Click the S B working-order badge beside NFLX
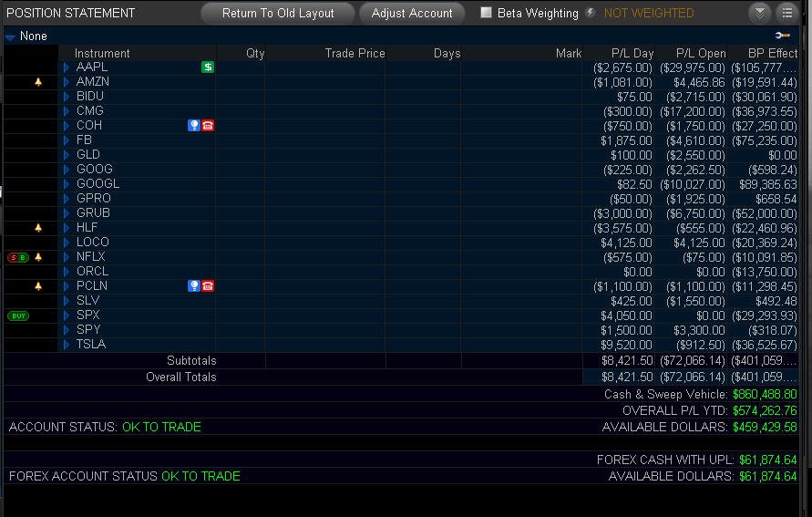Screen dimensions: 812x517 (x=18, y=257)
